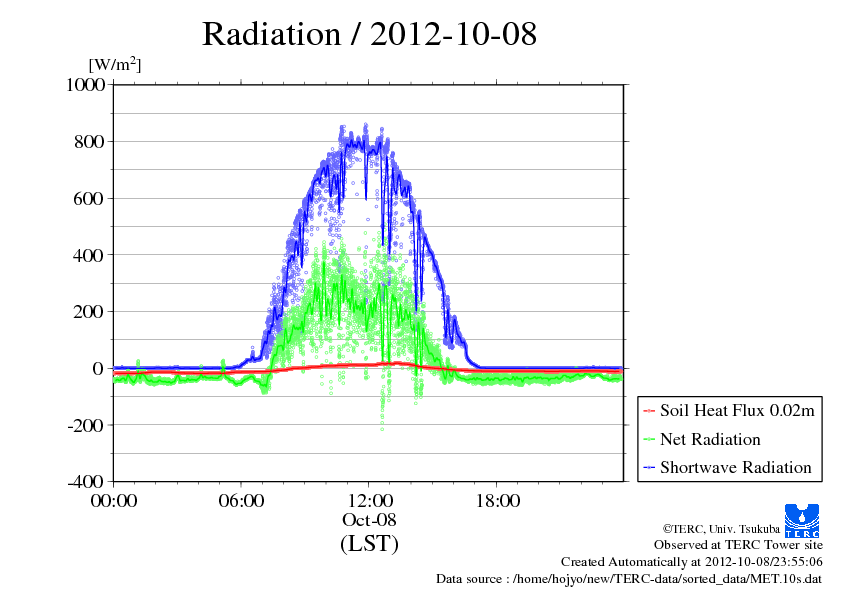Click '©TERC, Univ. Tsukuba' copyright text
This screenshot has width=842, height=595.
721,529
